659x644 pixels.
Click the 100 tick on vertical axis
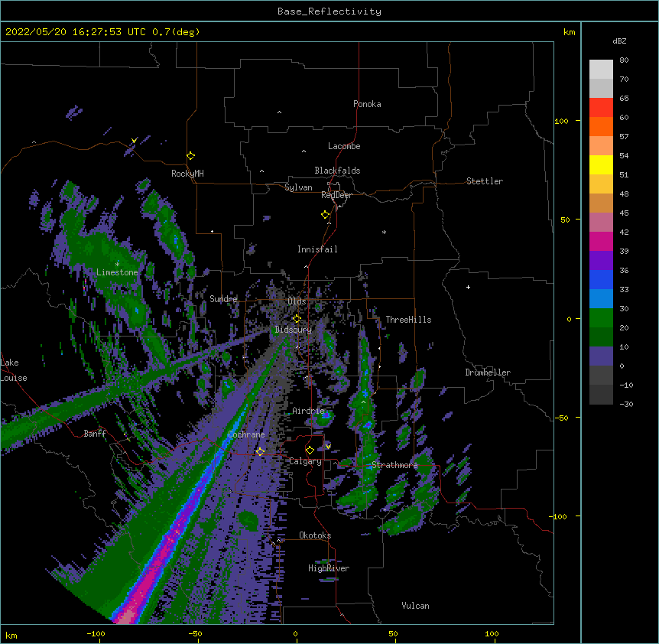(561, 121)
